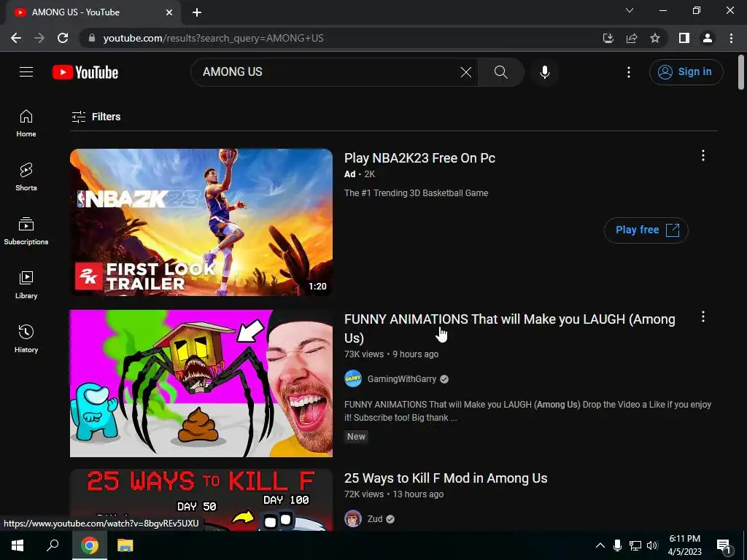The height and width of the screenshot is (560, 747).
Task: Open options menu for FUNNY ANIMATIONS video
Action: click(703, 316)
